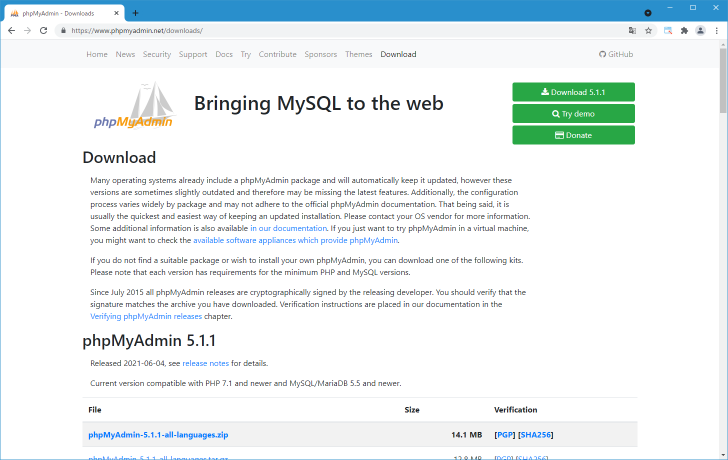Click the green Download 5.1.1 button
Screen dimensions: 728x460
click(x=573, y=92)
